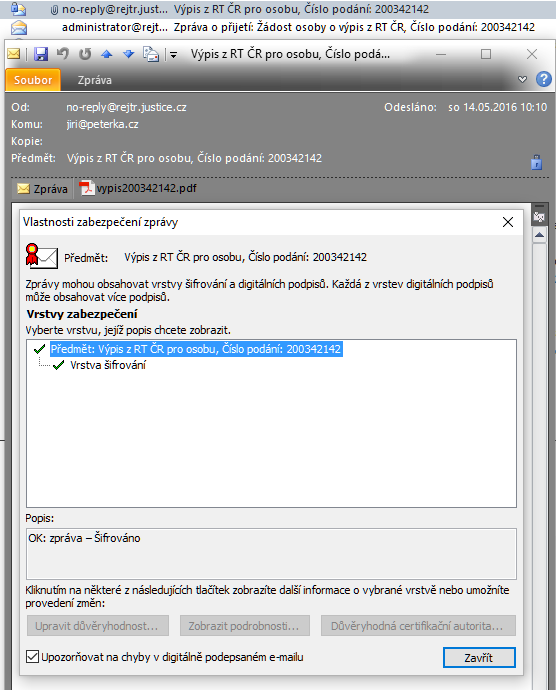Open the vypis200342142.pdf attachment
This screenshot has height=690, width=556.
click(138, 188)
